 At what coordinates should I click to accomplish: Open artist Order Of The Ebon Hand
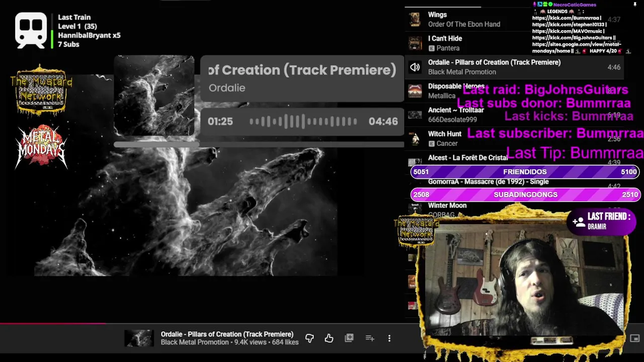464,24
